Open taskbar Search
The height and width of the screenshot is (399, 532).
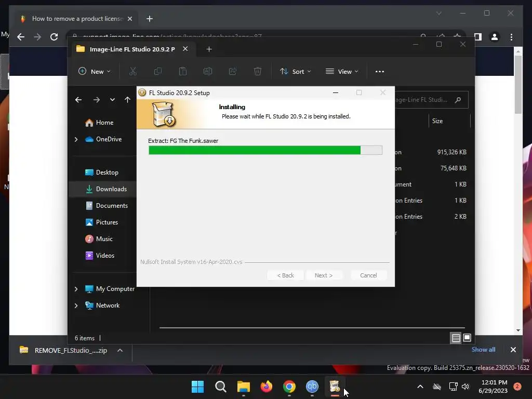[x=220, y=387]
